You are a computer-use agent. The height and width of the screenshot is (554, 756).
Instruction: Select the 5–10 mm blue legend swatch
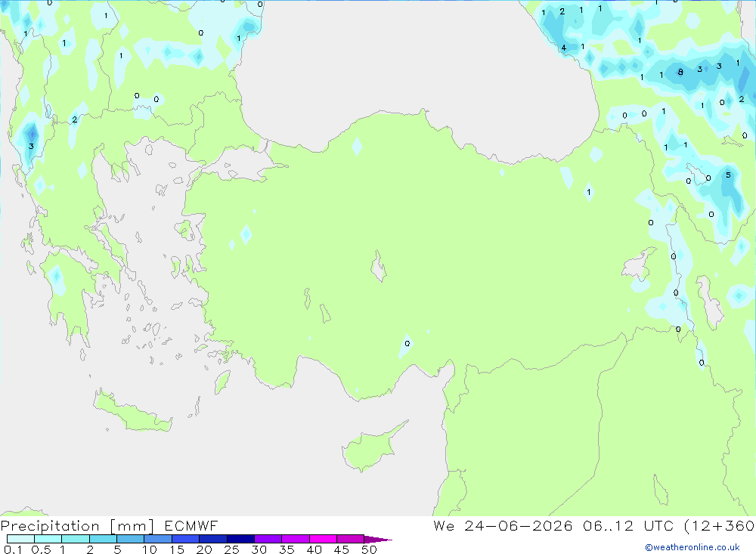[x=131, y=539]
